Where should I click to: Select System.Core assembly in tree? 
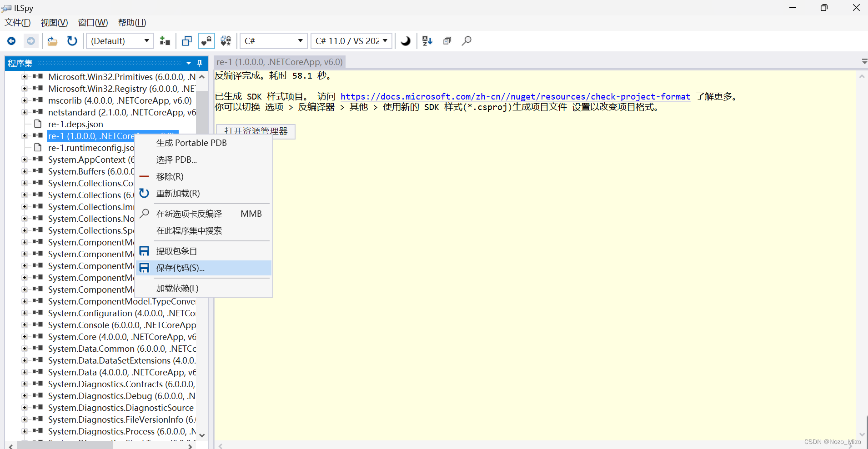pos(122,337)
